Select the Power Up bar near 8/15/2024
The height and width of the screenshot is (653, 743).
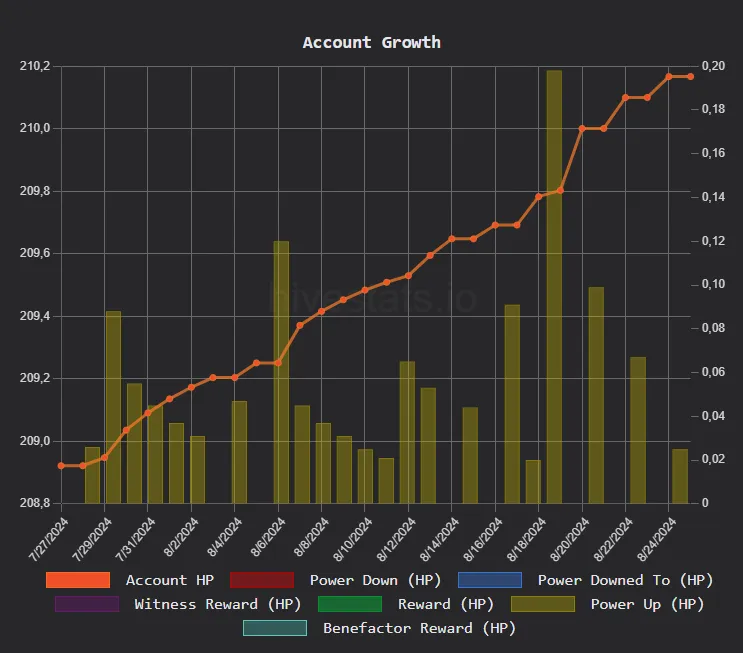tap(470, 455)
